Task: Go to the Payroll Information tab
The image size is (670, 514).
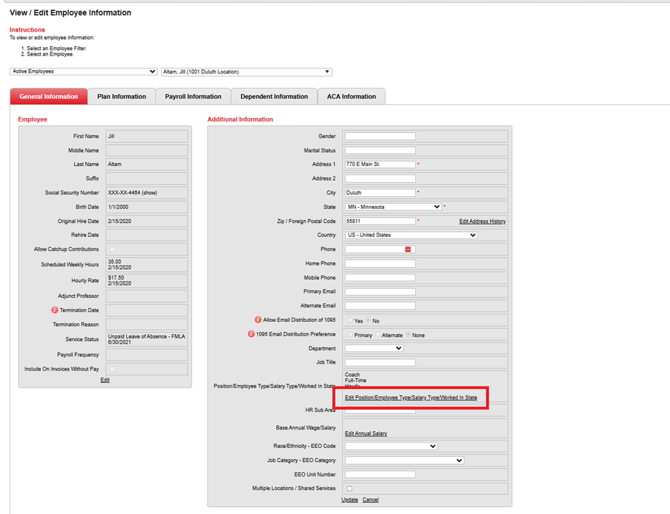Action: 193,97
